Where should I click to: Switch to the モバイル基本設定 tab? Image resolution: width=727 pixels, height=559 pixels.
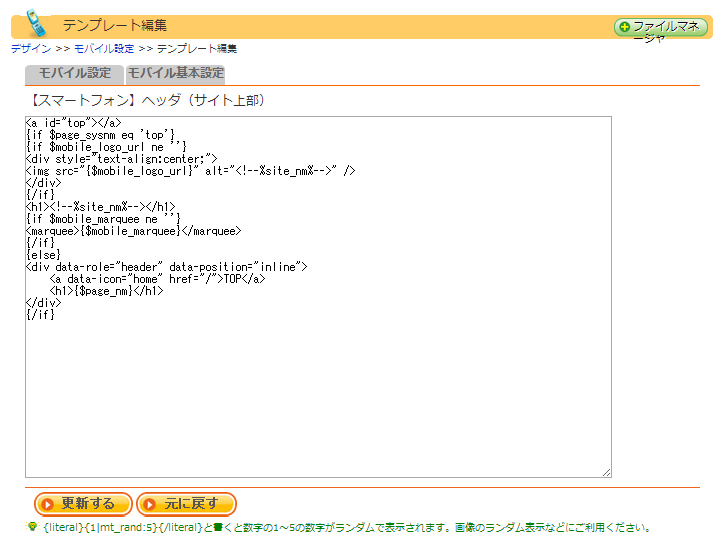coord(175,74)
